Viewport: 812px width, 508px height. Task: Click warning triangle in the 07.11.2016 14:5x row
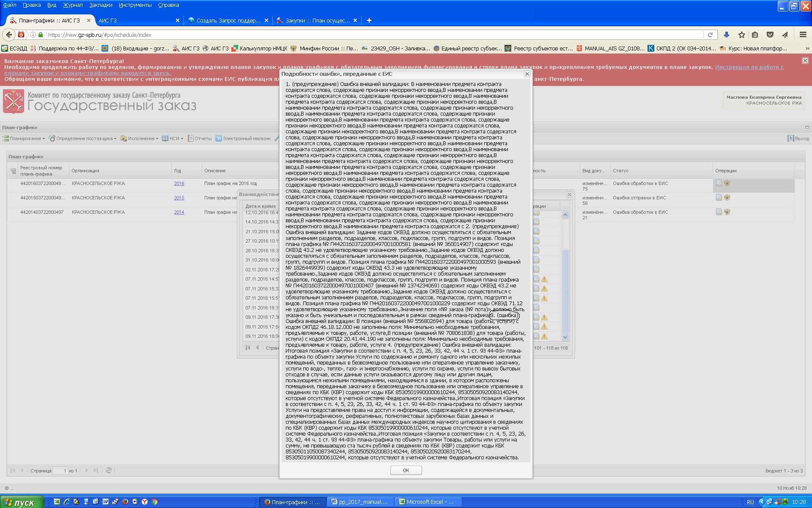tap(544, 279)
